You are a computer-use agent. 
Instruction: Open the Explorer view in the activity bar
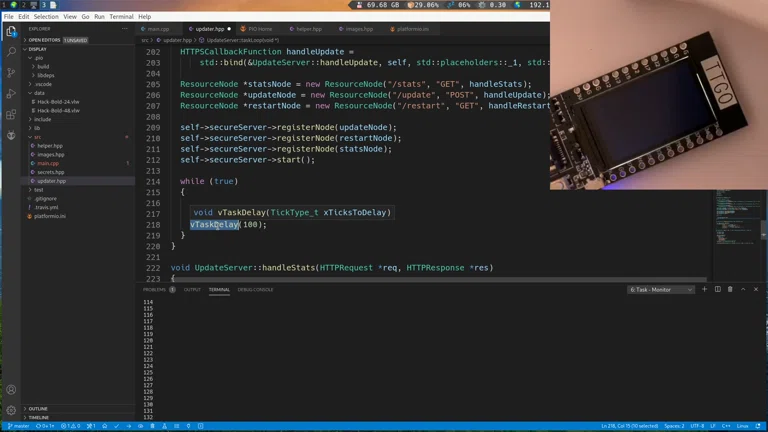(11, 31)
